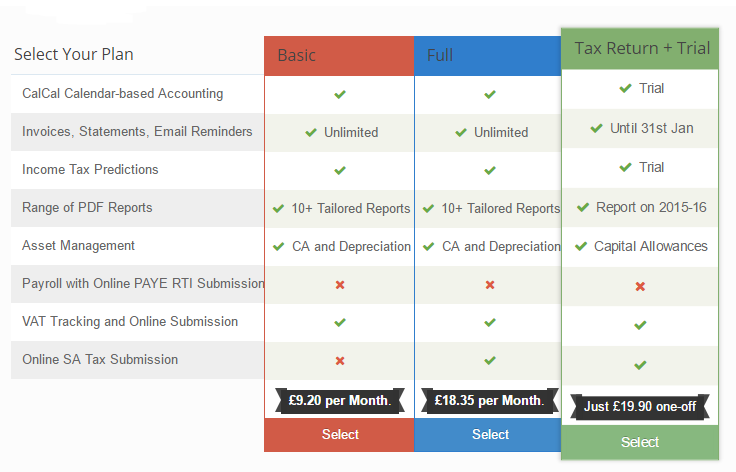
Task: Click Basic checkmark for VAT Tracking row
Action: pos(340,322)
